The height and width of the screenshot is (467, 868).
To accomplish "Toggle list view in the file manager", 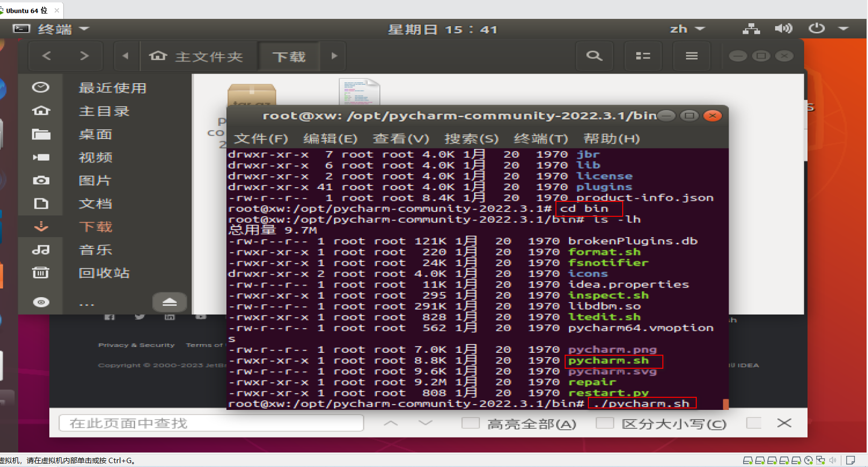I will coord(643,56).
